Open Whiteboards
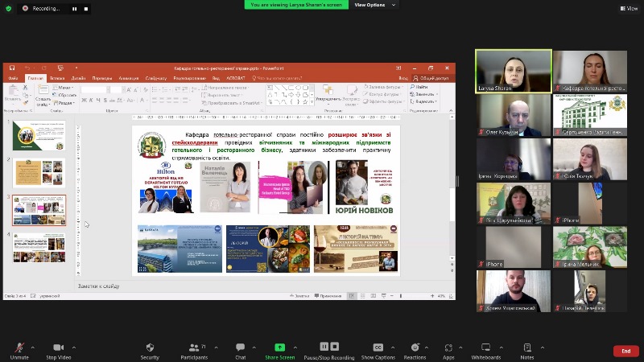Image resolution: width=644 pixels, height=362 pixels. point(485,348)
